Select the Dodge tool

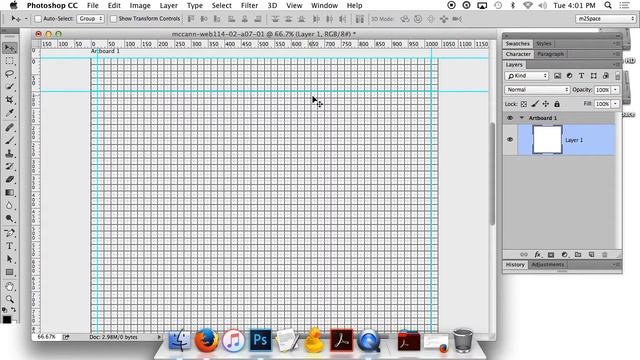pos(9,219)
